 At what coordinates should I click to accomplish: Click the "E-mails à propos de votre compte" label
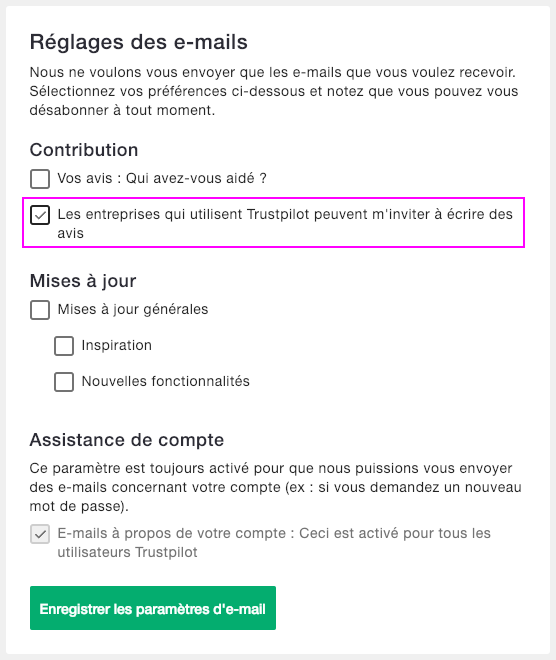274,542
